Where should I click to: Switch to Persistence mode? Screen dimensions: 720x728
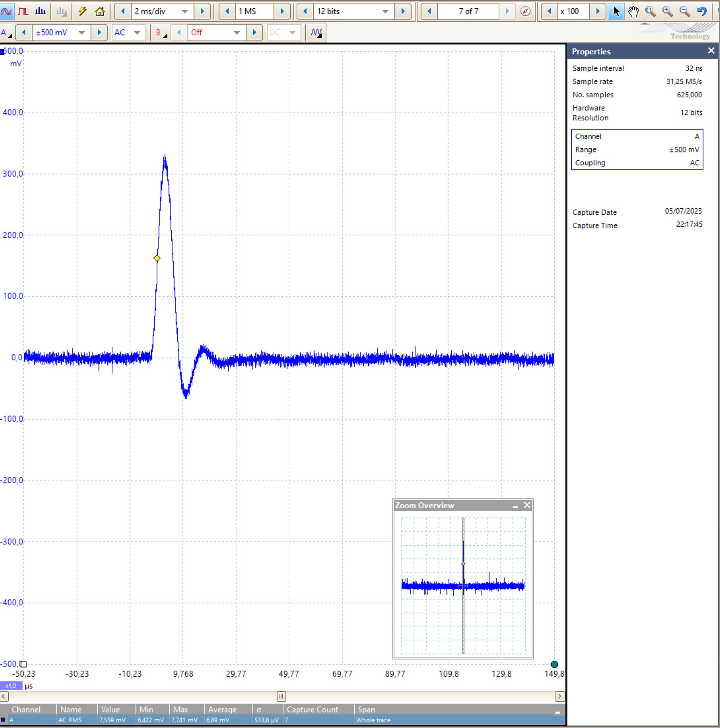(x=23, y=11)
